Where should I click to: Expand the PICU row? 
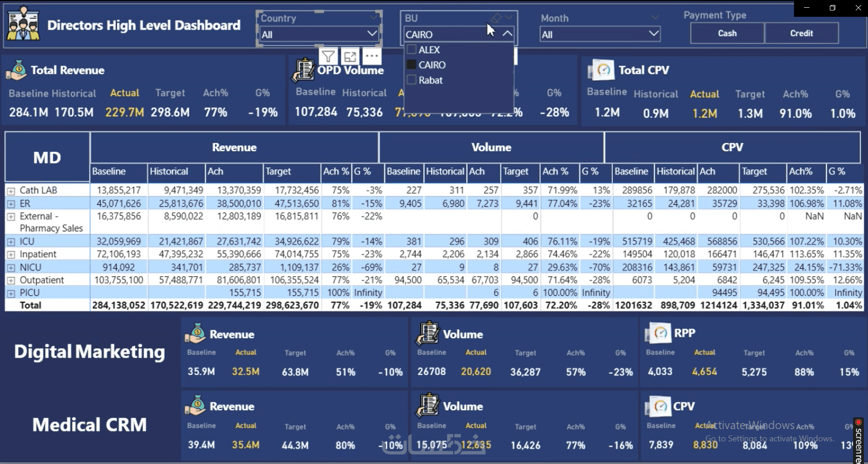coord(11,293)
